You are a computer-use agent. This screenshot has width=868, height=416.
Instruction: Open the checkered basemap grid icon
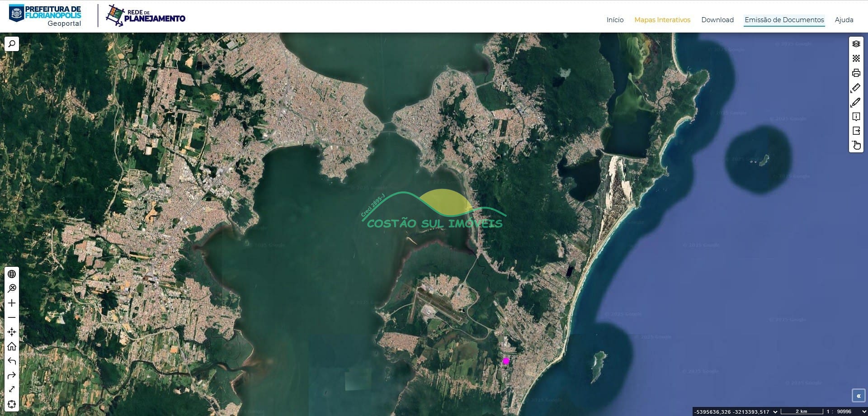tap(856, 58)
